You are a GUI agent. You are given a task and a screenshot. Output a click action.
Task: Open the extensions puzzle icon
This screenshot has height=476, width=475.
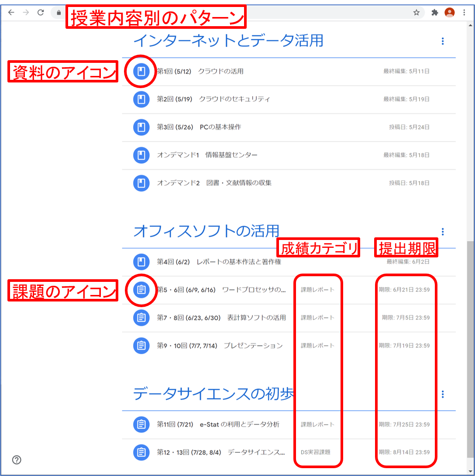pyautogui.click(x=434, y=13)
